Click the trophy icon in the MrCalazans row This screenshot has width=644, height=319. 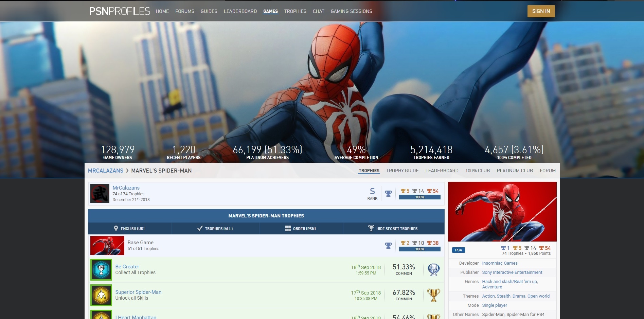tap(388, 194)
